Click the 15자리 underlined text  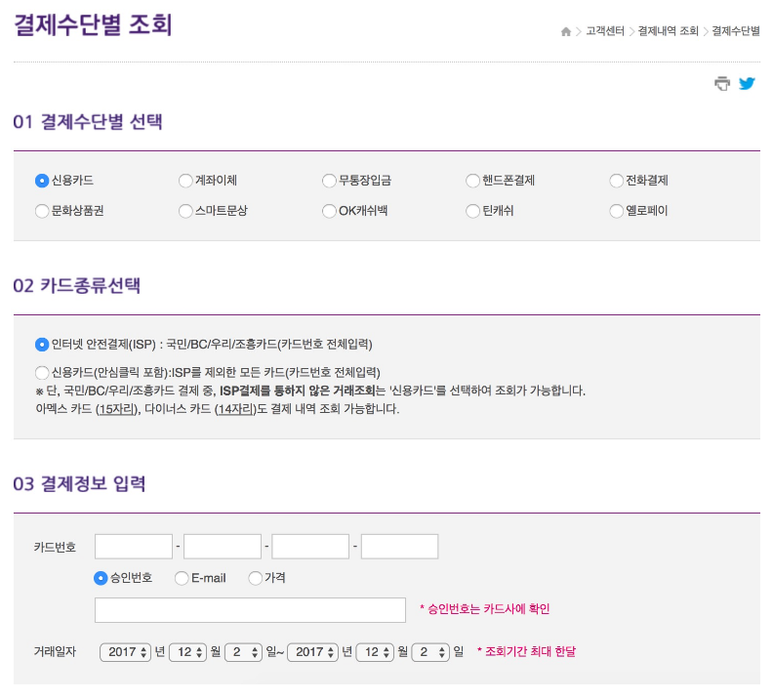116,410
